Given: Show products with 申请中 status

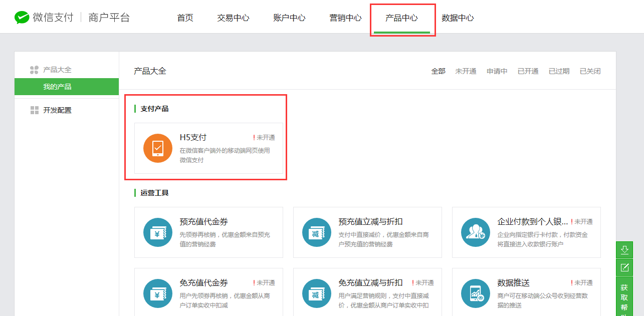Looking at the screenshot, I should pyautogui.click(x=497, y=71).
